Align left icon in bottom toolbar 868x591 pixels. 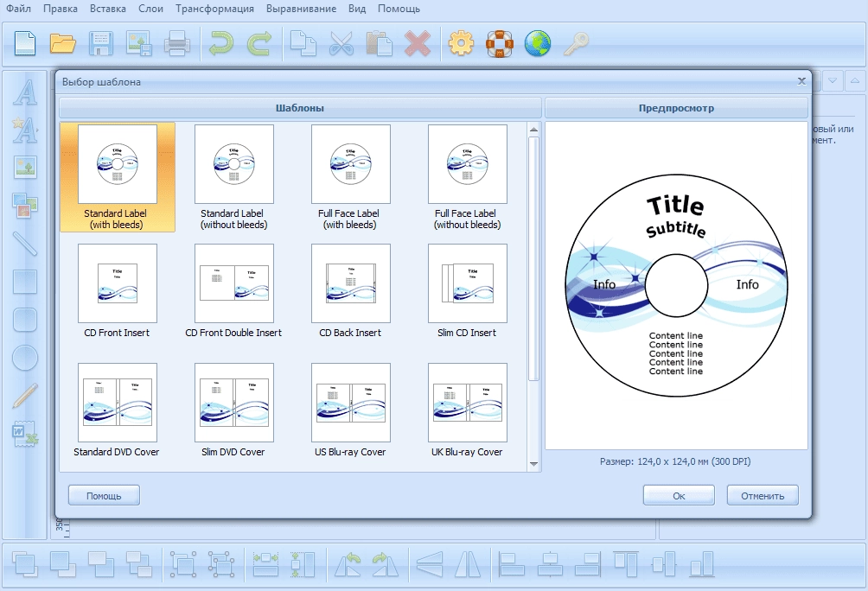(x=512, y=564)
